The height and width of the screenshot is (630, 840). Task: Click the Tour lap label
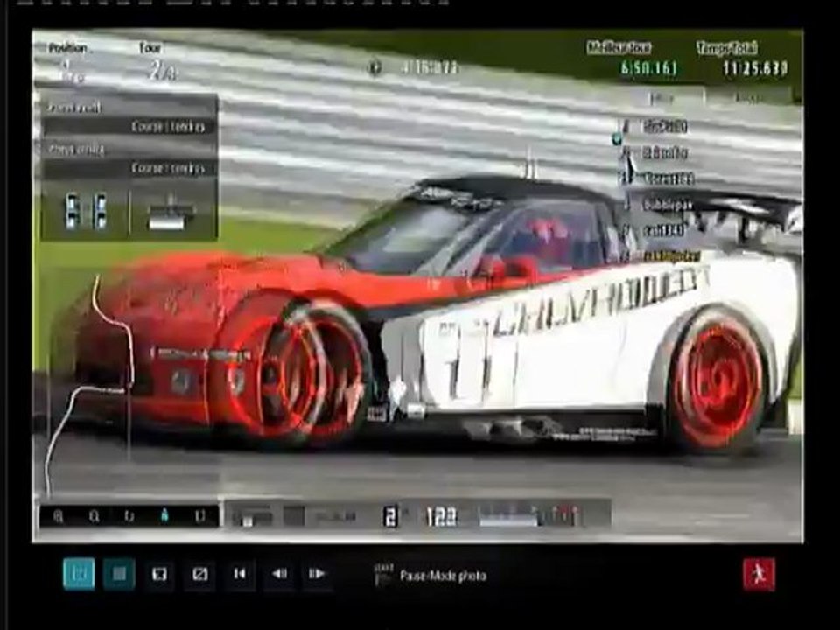(x=150, y=48)
